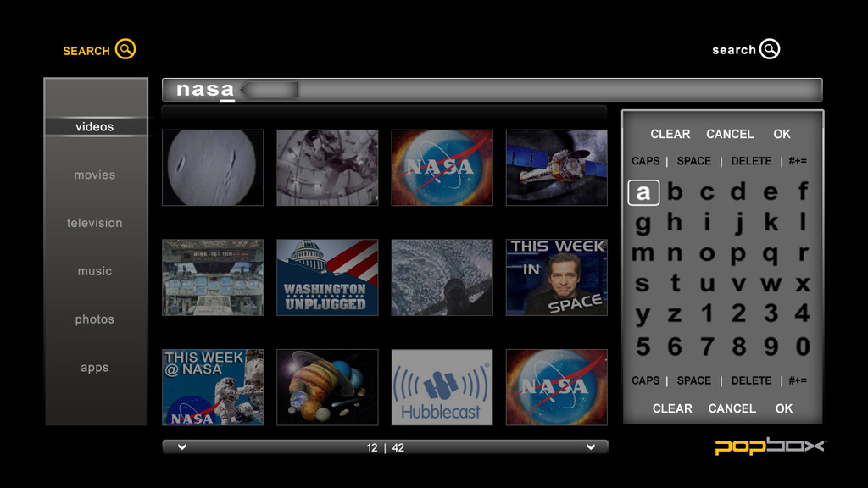Click the bottom CLEAR button

pos(672,408)
